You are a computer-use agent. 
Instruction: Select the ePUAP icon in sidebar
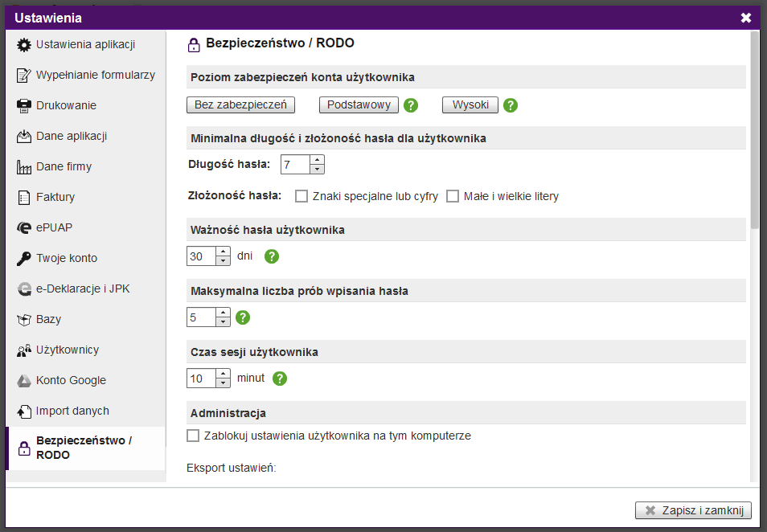24,228
